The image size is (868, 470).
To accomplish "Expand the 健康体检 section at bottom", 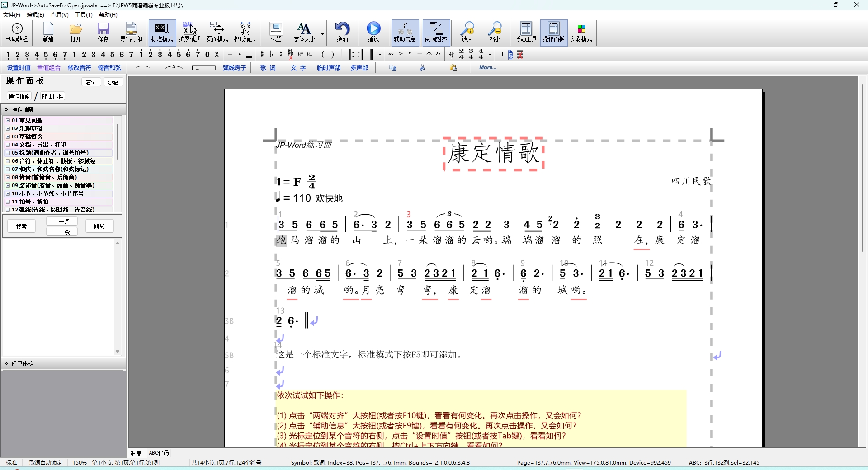I will pos(63,363).
